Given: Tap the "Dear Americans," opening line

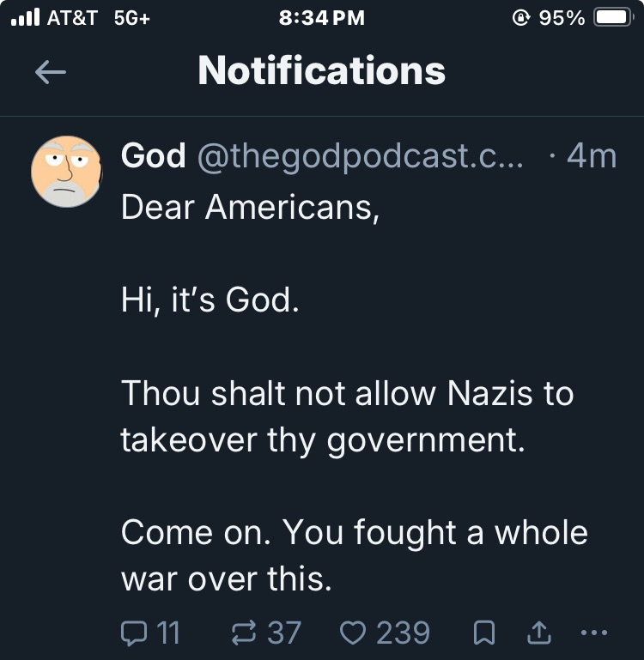Looking at the screenshot, I should (250, 207).
